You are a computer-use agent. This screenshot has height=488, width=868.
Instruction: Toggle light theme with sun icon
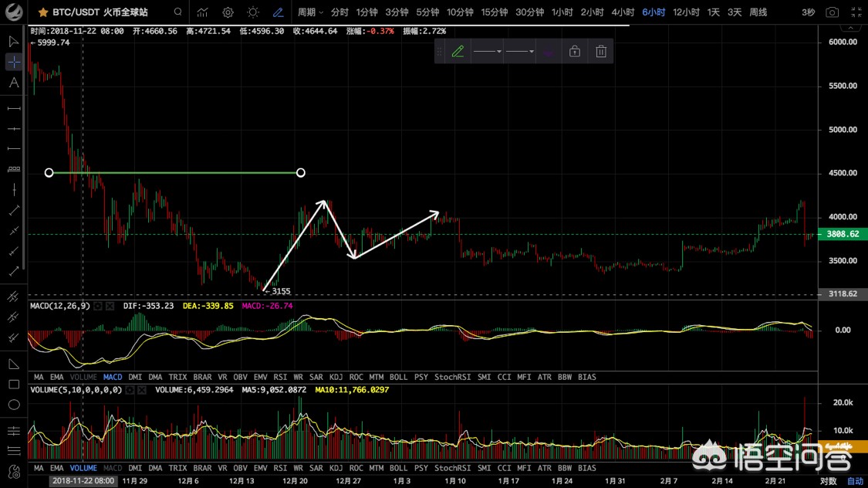253,12
